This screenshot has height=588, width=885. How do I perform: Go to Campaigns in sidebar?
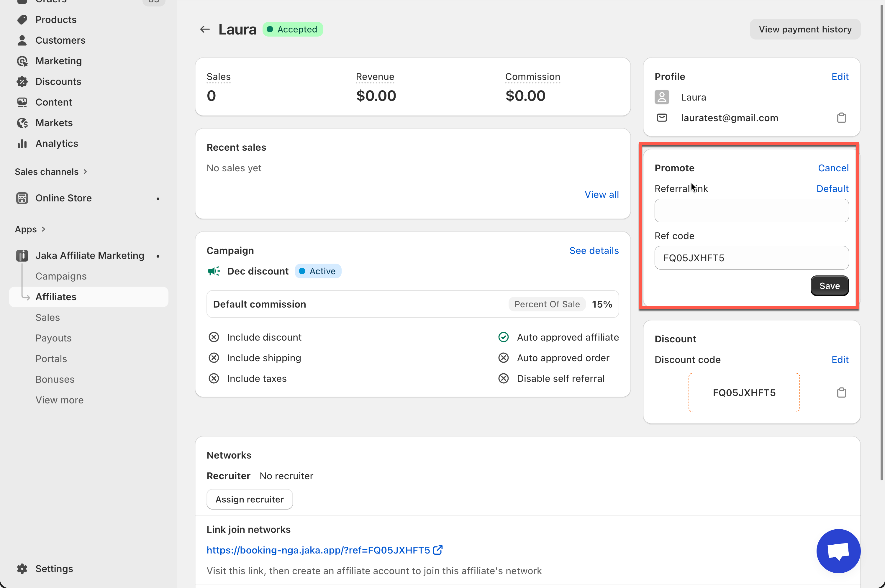tap(61, 276)
